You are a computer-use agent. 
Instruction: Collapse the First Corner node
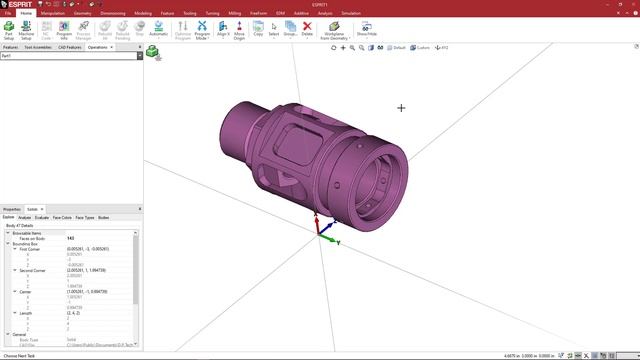point(15,249)
